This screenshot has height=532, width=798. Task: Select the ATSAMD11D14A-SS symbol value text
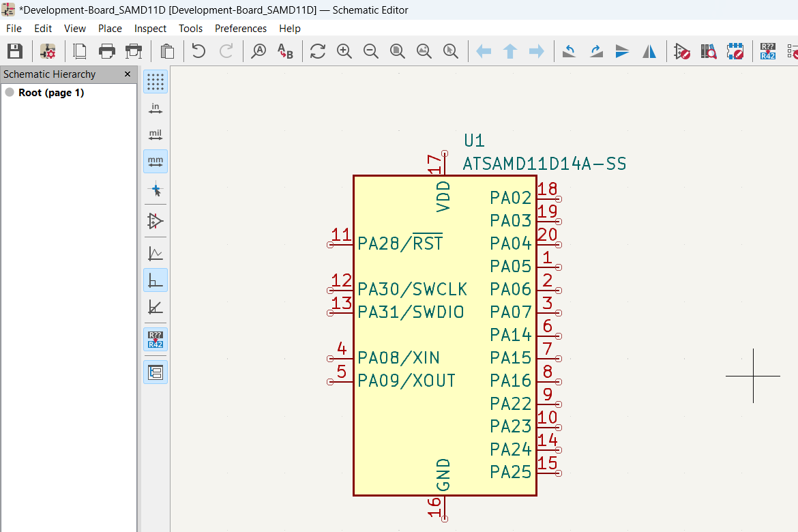pos(544,164)
